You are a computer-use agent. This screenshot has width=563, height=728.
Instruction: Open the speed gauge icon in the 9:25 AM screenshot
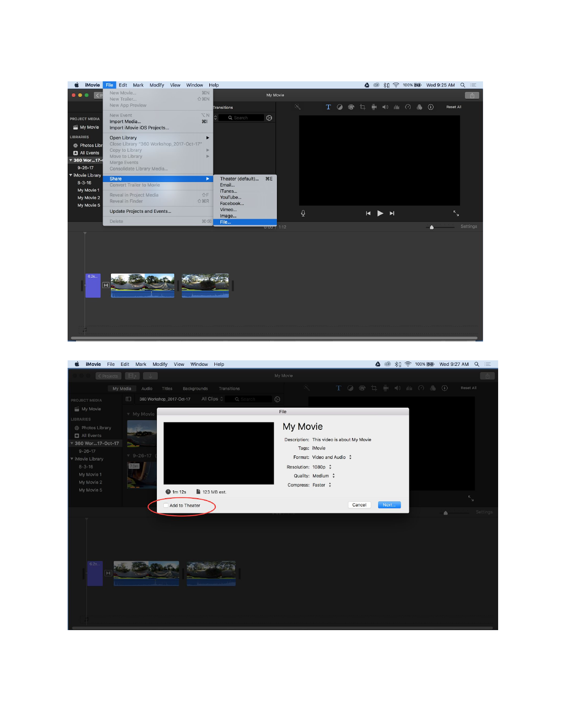click(408, 107)
